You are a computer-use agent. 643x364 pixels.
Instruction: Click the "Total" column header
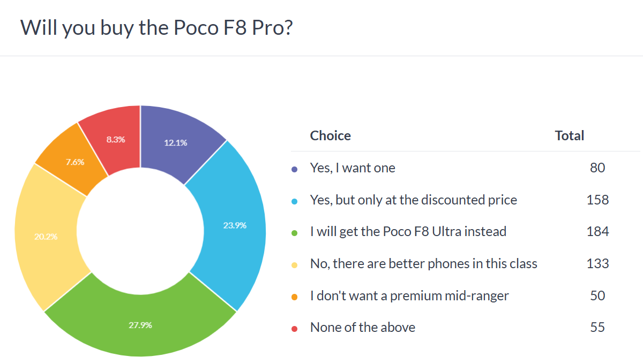569,136
